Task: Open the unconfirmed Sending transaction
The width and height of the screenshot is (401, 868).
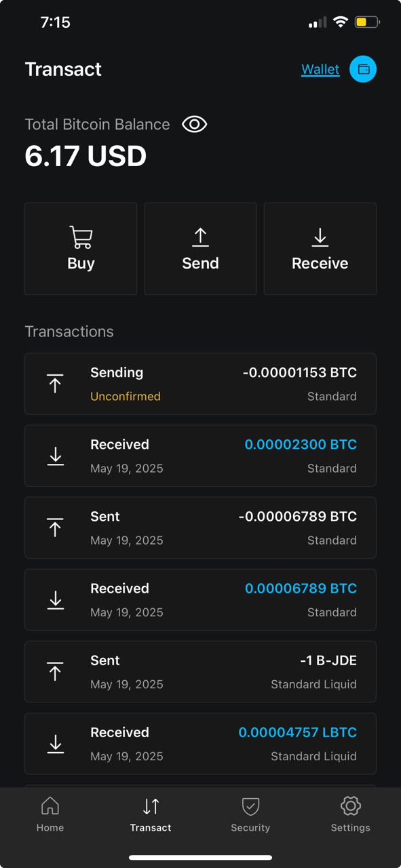Action: (200, 384)
